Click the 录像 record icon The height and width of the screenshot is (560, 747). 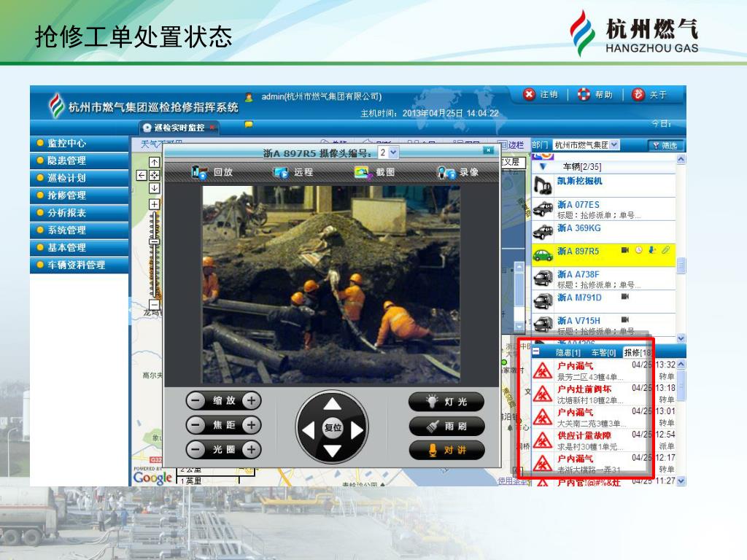[446, 172]
